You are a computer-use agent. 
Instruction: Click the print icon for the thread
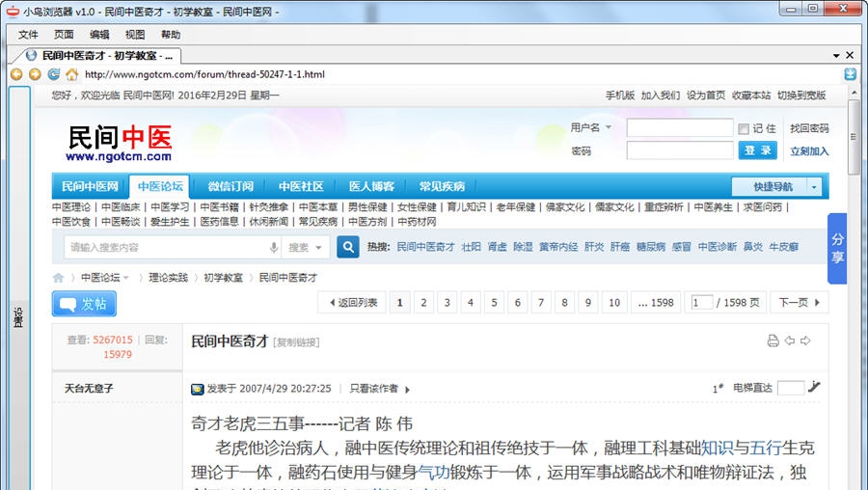tap(773, 340)
